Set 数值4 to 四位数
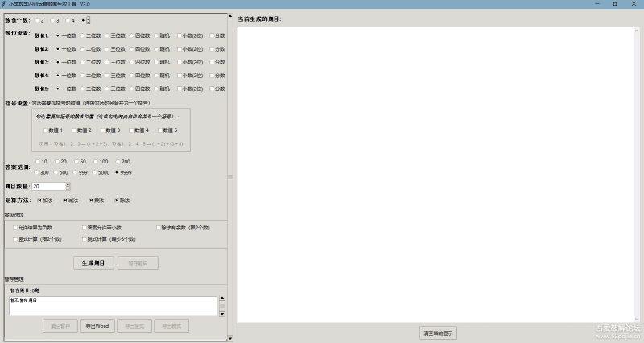The image size is (644, 343). (x=139, y=76)
